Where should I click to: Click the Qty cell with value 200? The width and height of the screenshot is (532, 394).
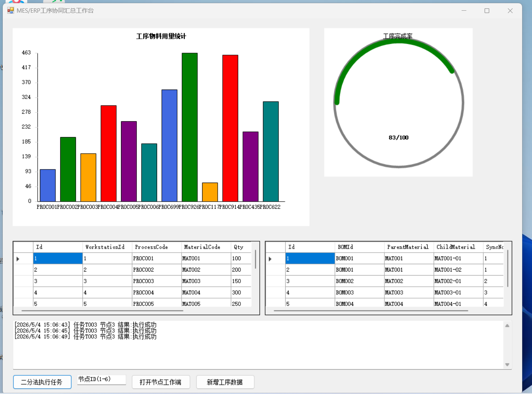click(241, 270)
